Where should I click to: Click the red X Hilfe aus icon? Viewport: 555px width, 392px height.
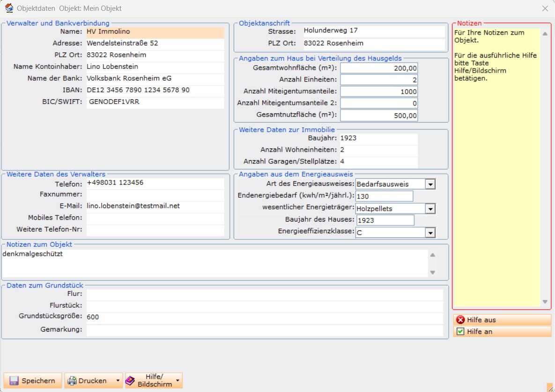[460, 319]
